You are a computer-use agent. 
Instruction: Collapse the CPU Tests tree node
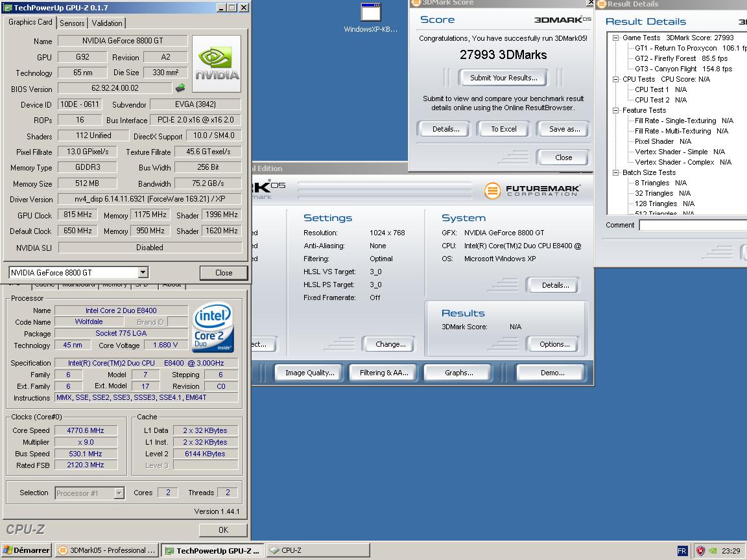[x=615, y=79]
